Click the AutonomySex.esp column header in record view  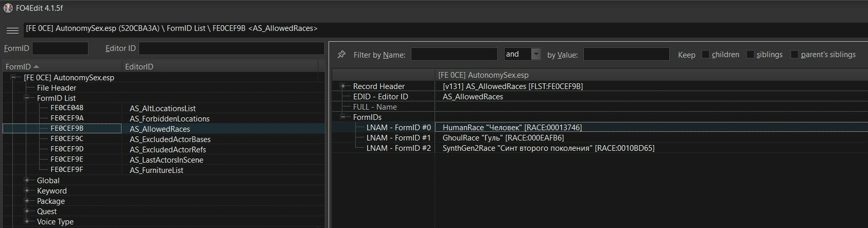[x=651, y=75]
